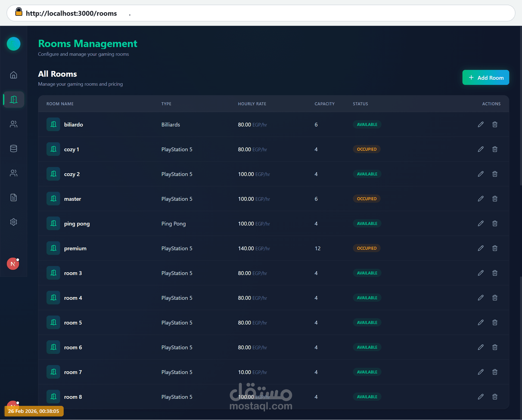This screenshot has height=420, width=522.
Task: Click the Hourly Rate column header
Action: click(x=252, y=104)
